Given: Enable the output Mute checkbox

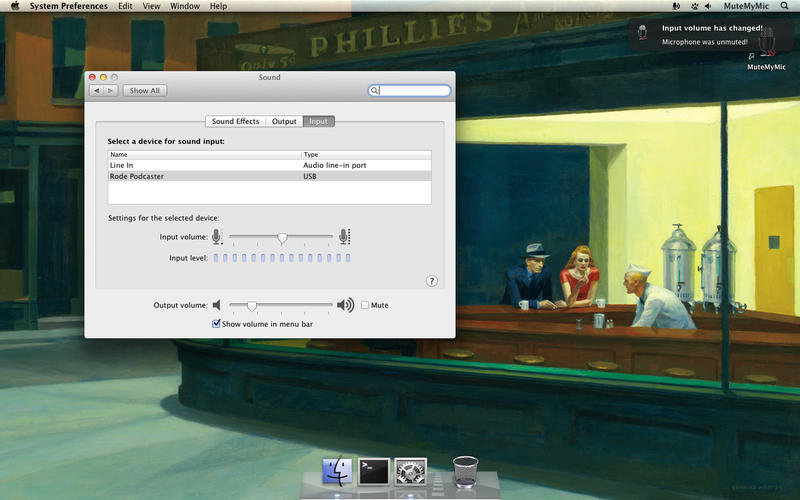Looking at the screenshot, I should coord(365,305).
